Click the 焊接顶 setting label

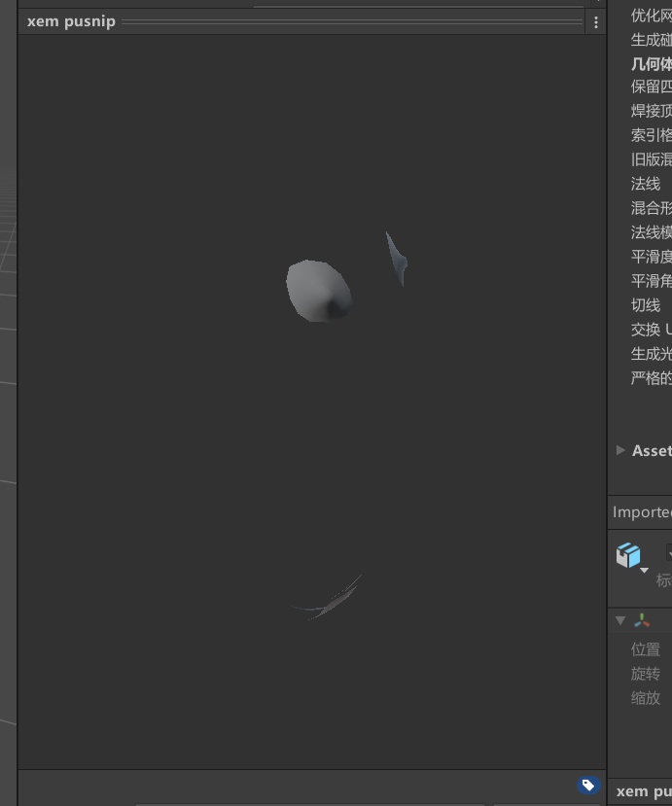pos(652,111)
